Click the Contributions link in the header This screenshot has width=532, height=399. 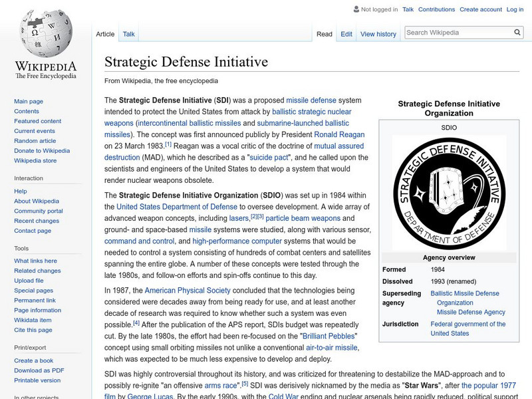click(x=436, y=10)
